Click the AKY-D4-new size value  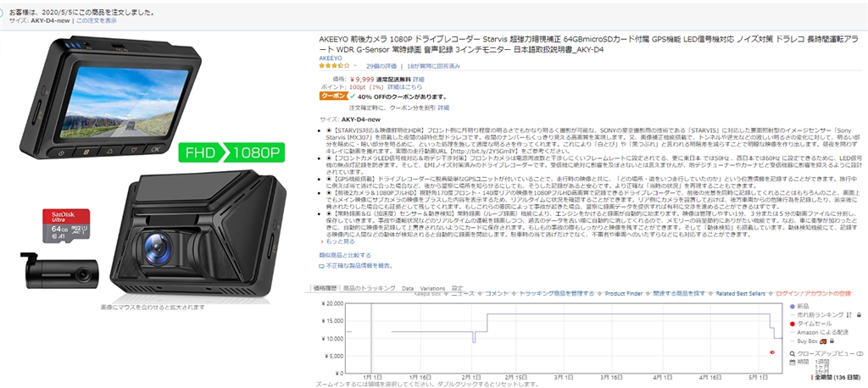361,119
